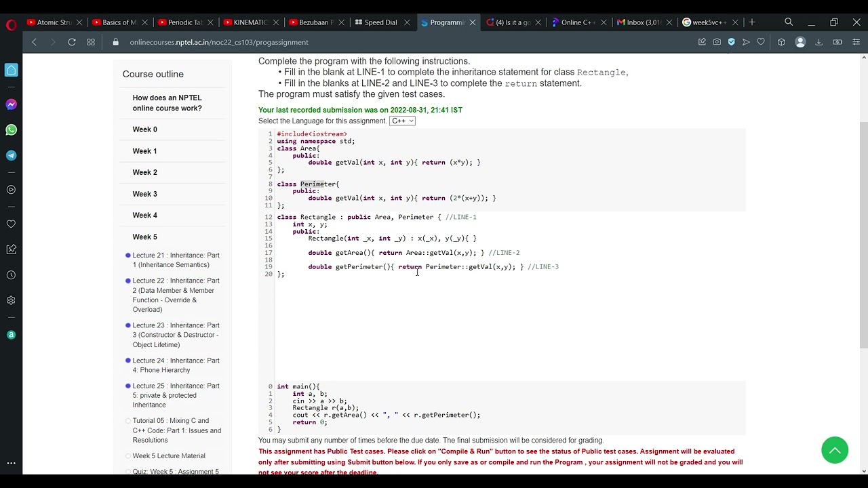This screenshot has width=868, height=488.
Task: Reload the current page
Action: [x=72, y=42]
